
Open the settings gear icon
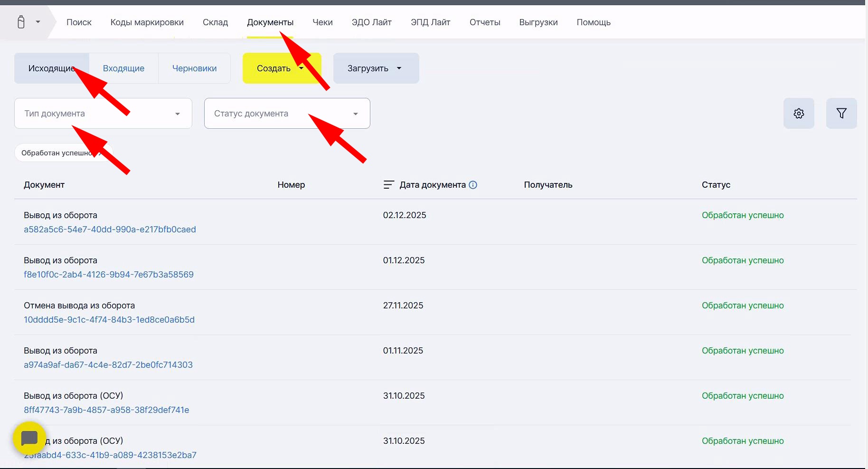point(799,114)
